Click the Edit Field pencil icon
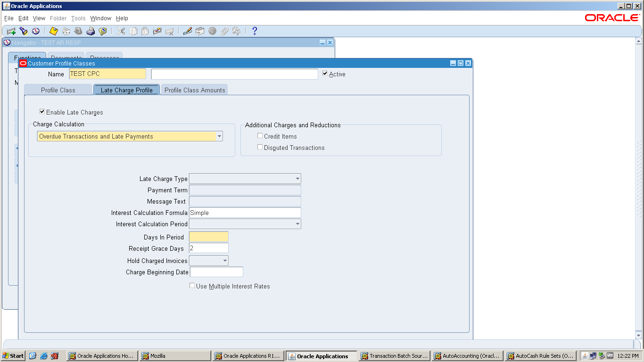644x362 pixels. point(188,31)
